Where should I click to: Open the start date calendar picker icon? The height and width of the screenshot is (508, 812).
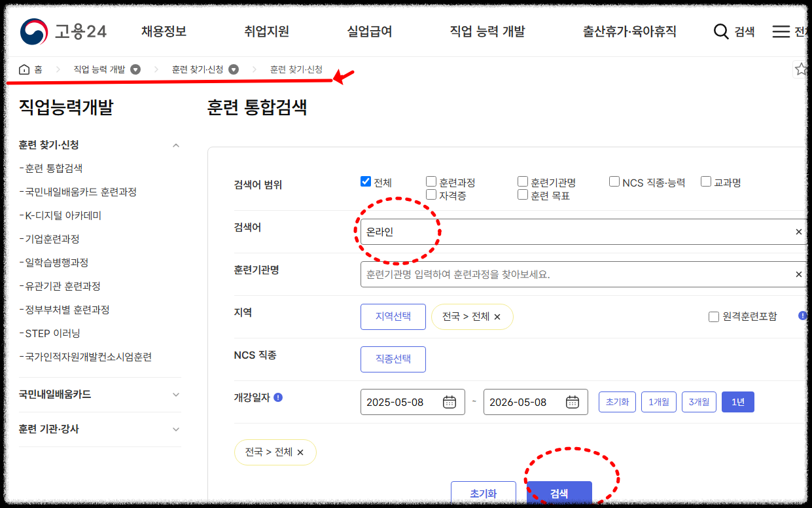pos(449,401)
